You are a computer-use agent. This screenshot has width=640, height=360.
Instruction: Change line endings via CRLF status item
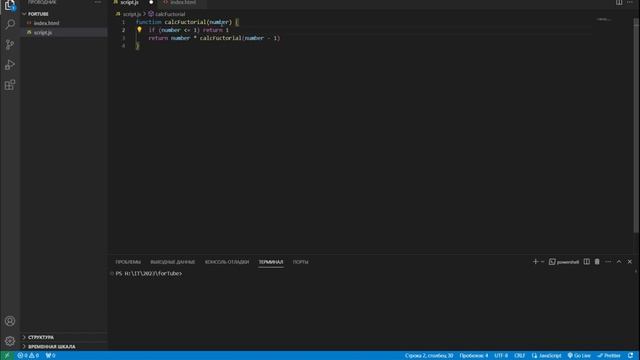coord(519,356)
